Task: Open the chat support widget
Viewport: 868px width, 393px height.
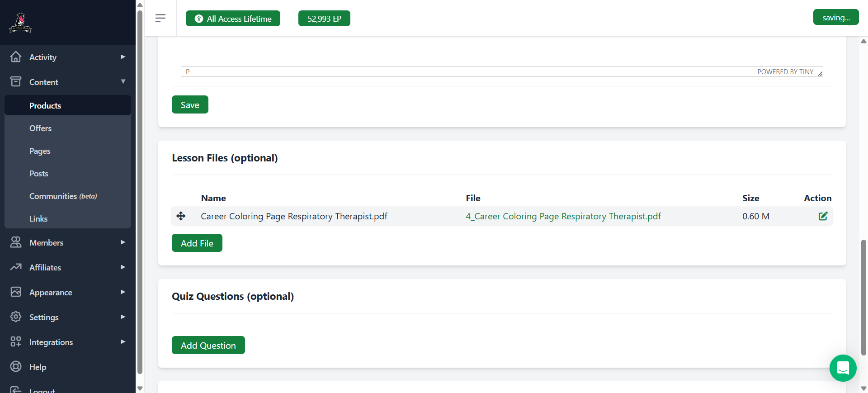Action: pyautogui.click(x=843, y=368)
